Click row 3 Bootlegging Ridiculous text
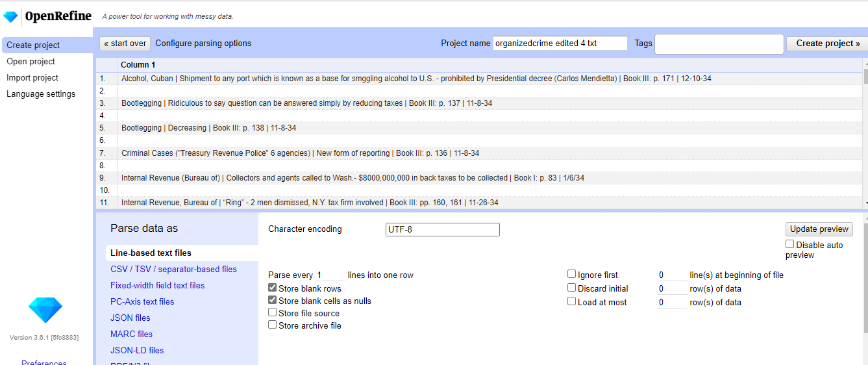Screen dimensions: 868x365 pyautogui.click(x=306, y=103)
